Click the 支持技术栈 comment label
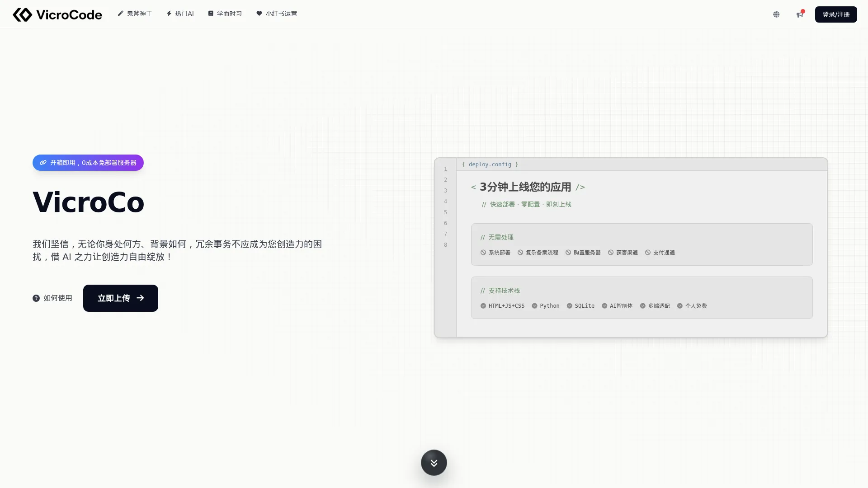Screen dimensions: 868x488 pyautogui.click(x=500, y=291)
